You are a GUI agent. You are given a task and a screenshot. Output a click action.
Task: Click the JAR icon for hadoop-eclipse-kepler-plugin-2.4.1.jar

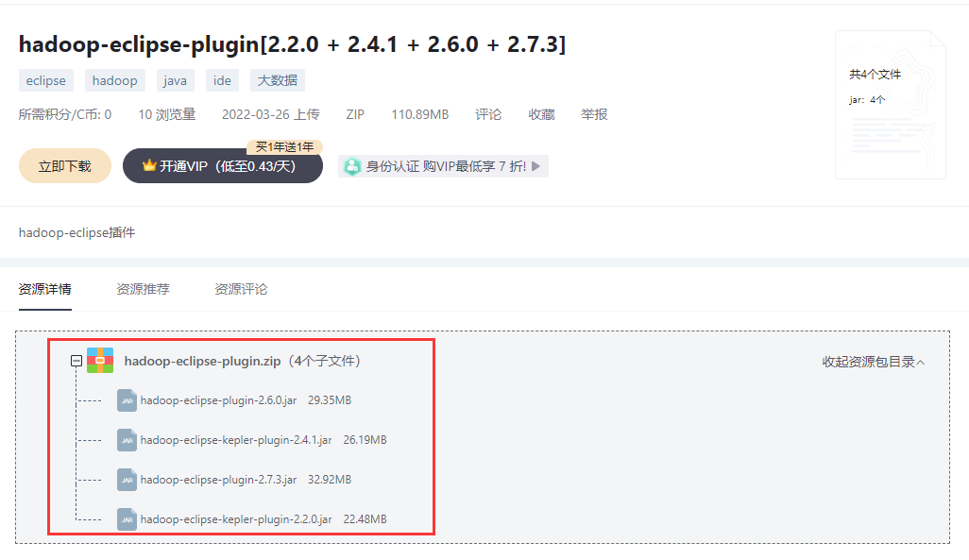[x=127, y=440]
